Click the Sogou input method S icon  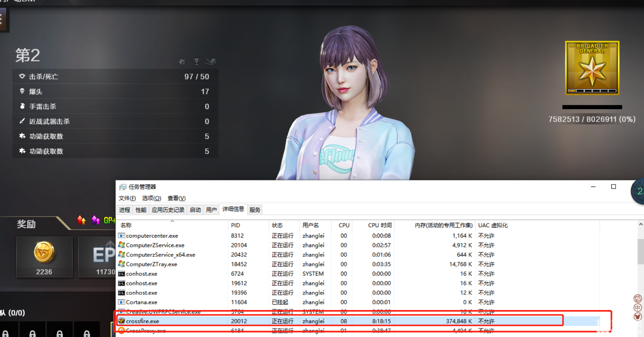[x=638, y=298]
